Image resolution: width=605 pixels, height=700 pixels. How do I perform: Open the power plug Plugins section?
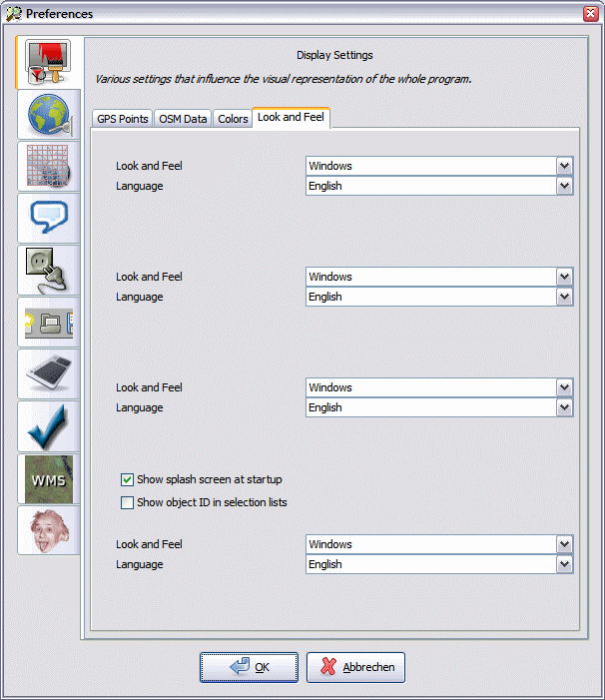[x=48, y=271]
